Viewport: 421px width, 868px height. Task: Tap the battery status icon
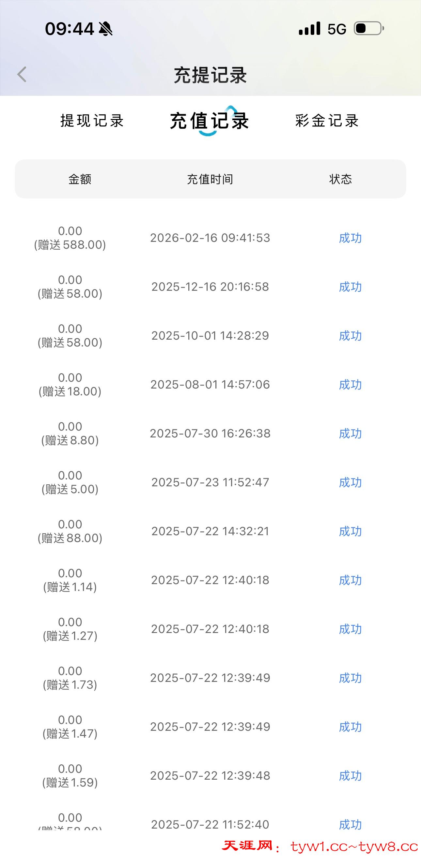pyautogui.click(x=369, y=29)
